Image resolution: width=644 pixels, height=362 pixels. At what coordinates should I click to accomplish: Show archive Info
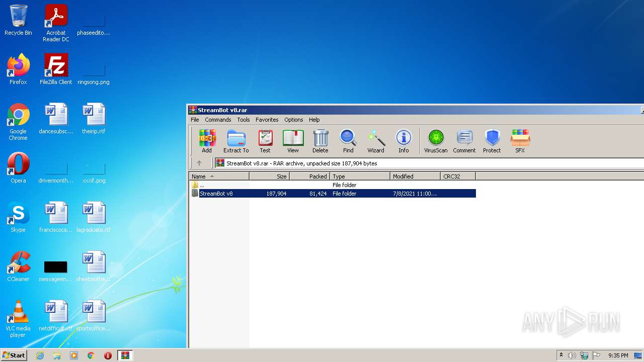[404, 141]
